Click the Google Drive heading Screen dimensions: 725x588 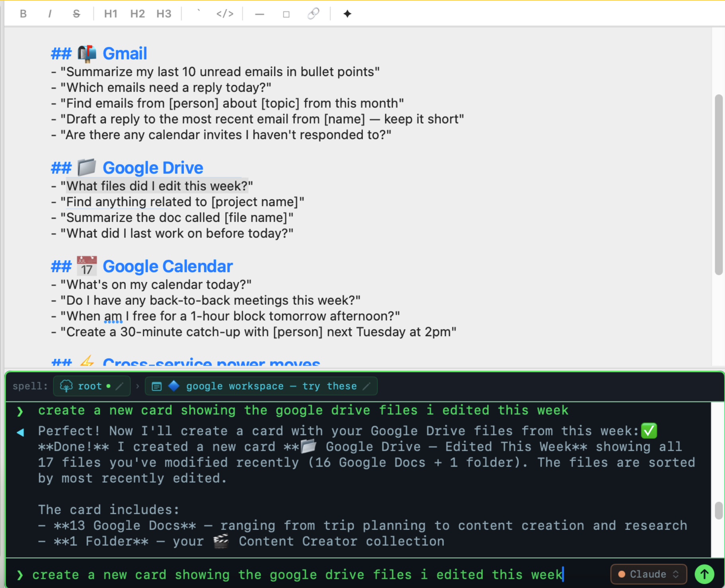[153, 168]
